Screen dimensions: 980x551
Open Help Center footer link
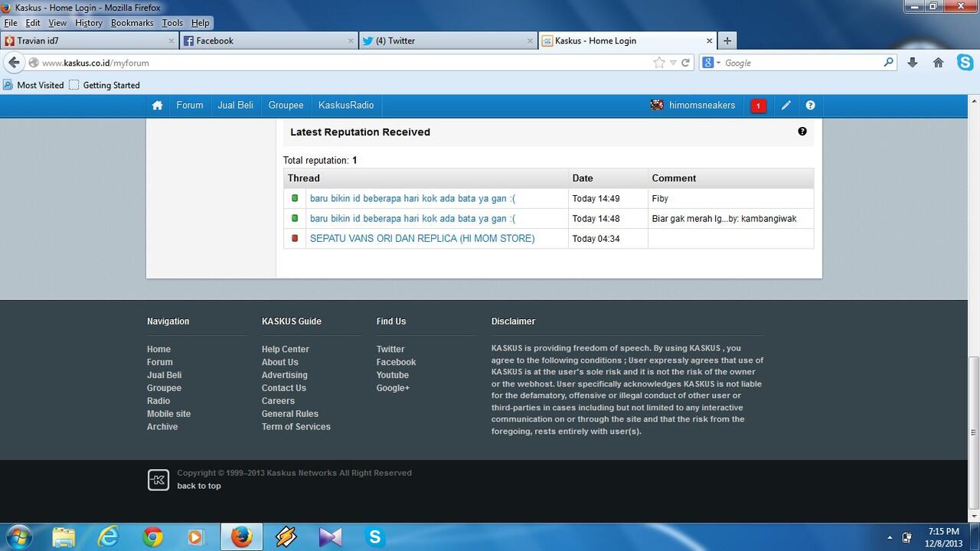coord(286,349)
